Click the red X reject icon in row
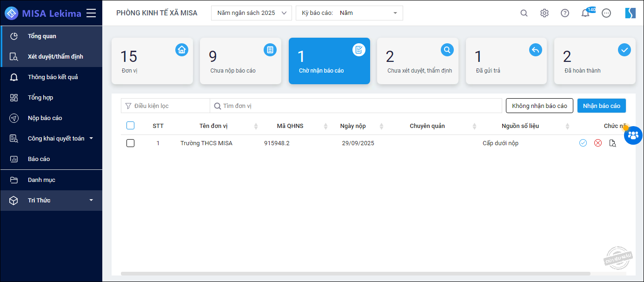644x282 pixels. coord(598,143)
